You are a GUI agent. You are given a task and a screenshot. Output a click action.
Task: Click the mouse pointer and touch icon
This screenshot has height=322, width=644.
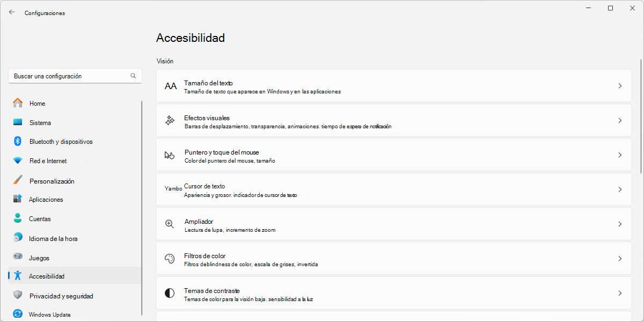point(170,155)
